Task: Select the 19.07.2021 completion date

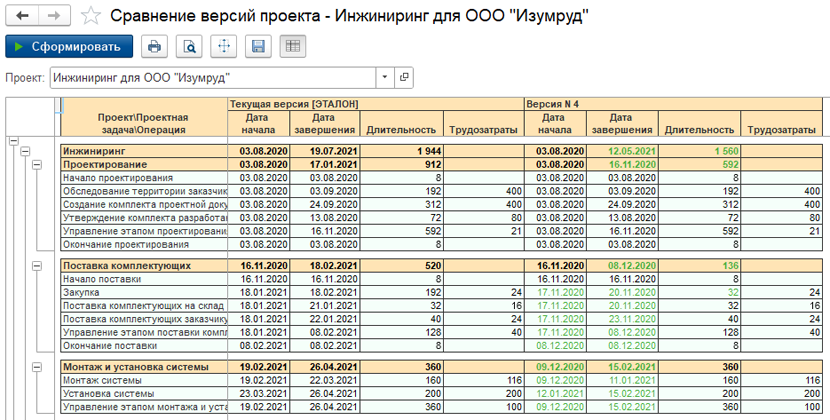Action: (x=325, y=151)
